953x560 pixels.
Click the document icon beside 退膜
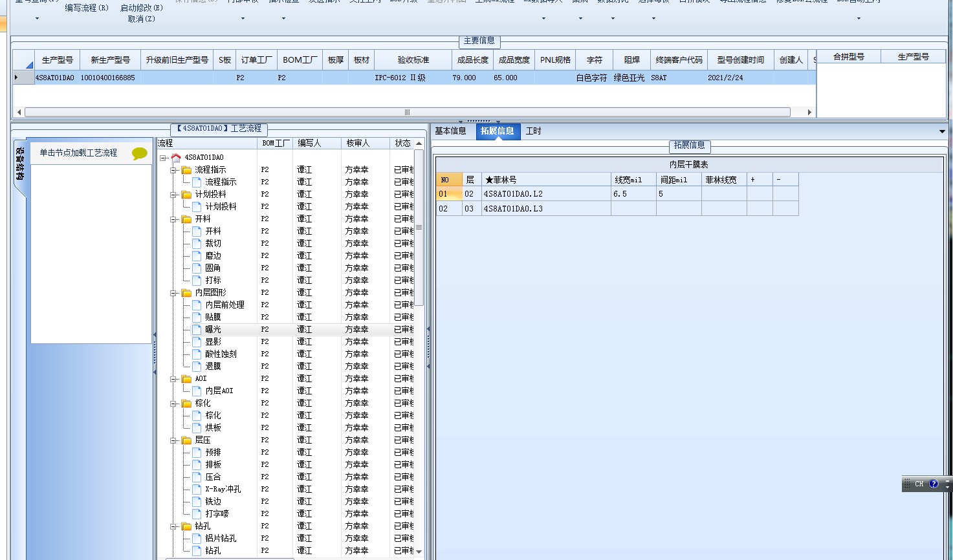click(197, 367)
